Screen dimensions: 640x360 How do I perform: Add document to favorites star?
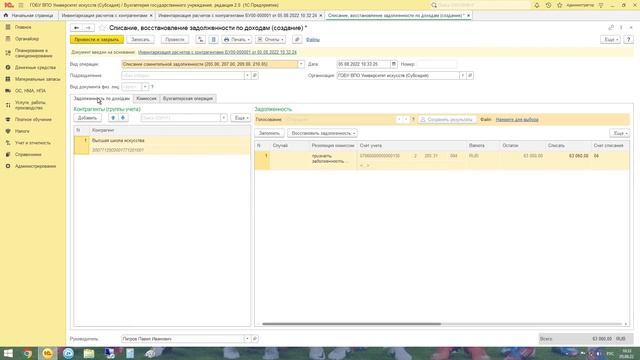[102, 28]
